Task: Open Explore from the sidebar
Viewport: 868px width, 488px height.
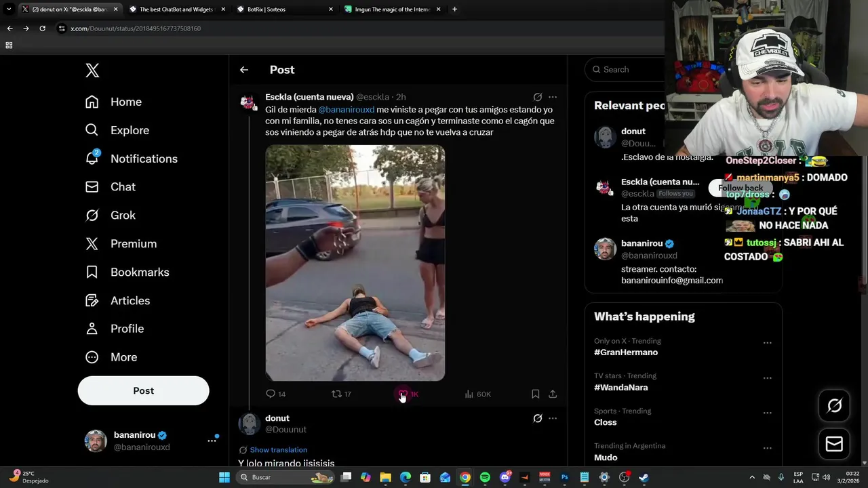Action: [117, 130]
